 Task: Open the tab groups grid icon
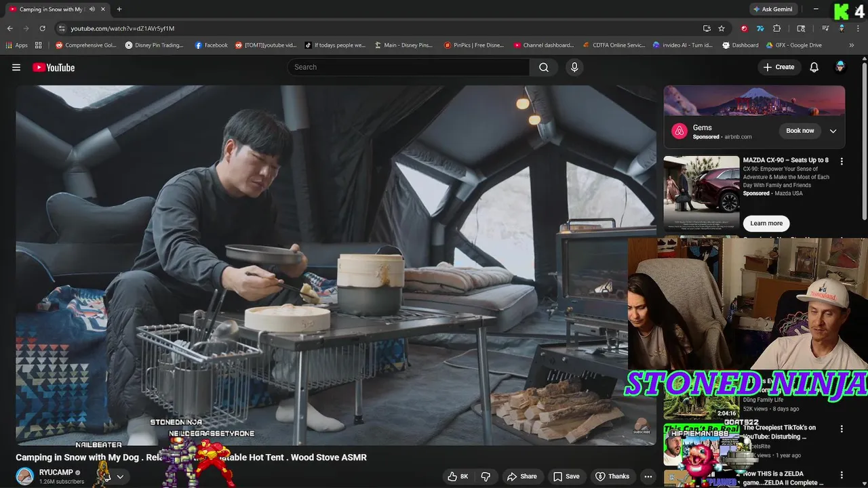click(39, 45)
